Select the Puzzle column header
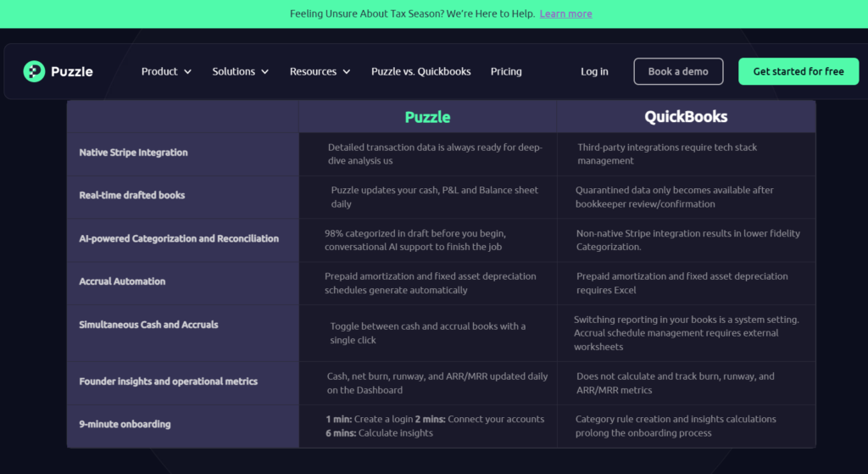 [427, 117]
